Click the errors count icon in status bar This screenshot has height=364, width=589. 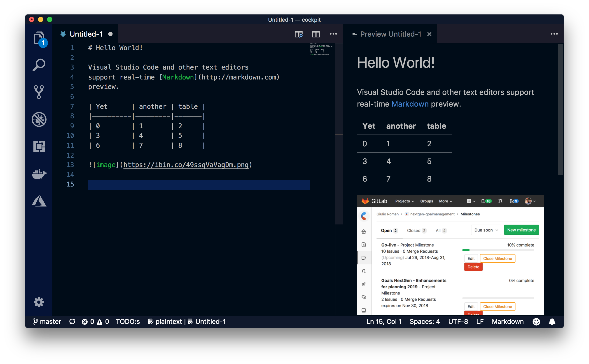pos(88,321)
